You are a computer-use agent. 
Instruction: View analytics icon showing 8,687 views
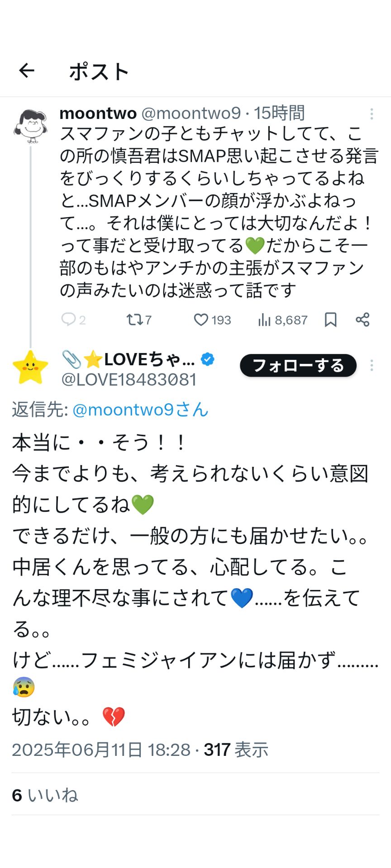click(264, 320)
